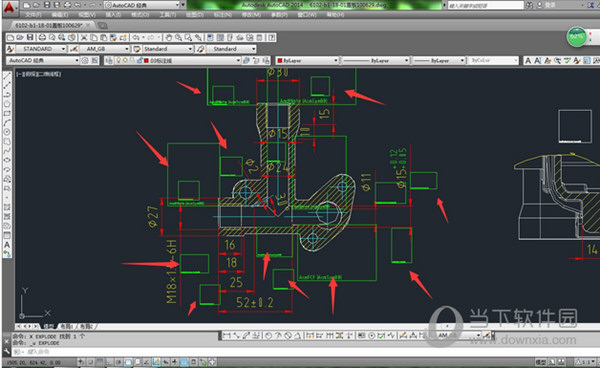Click Plot (printer) in the quick access toolbar
The image size is (600, 368).
pos(67,5)
